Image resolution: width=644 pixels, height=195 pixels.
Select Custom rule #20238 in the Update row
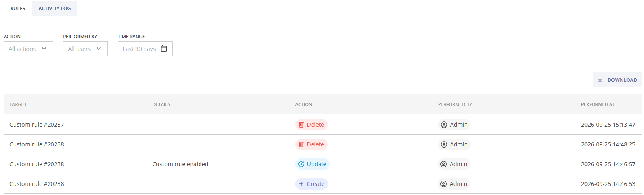coord(37,164)
